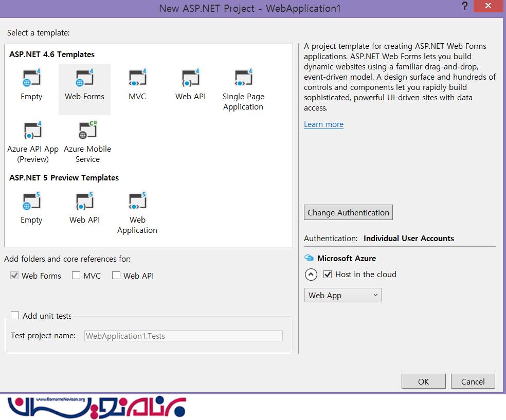Select the ASP.NET 5 Preview Web API icon
Screen dimensions: 506x420
point(84,201)
